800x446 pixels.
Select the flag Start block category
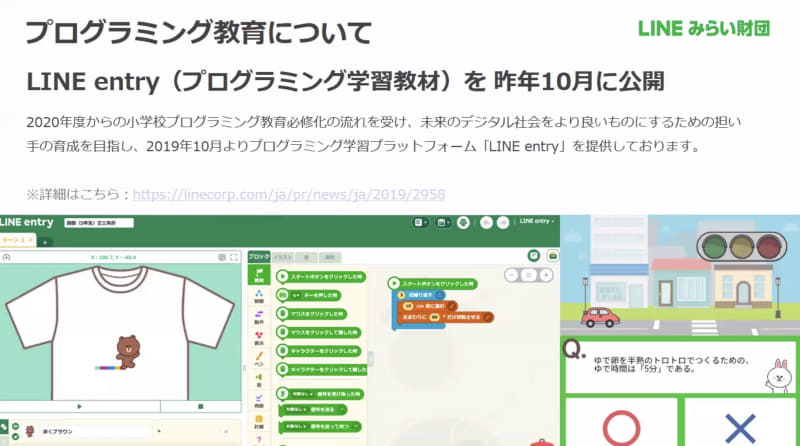click(x=259, y=275)
